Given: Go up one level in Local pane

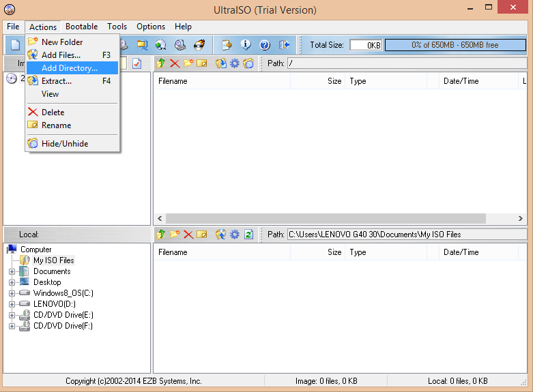Looking at the screenshot, I should click(x=161, y=235).
